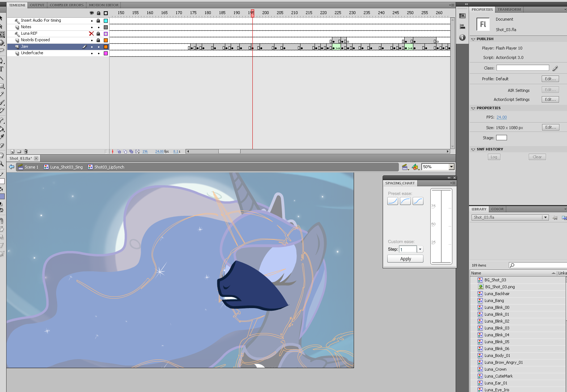
Task: Toggle visibility of all layers eye icon
Action: 91,13
